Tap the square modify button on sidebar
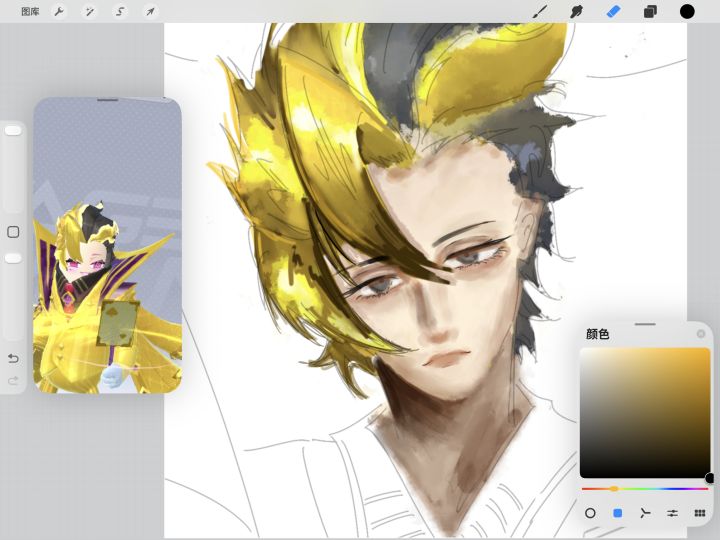Screen dimensions: 720x540 13,232
